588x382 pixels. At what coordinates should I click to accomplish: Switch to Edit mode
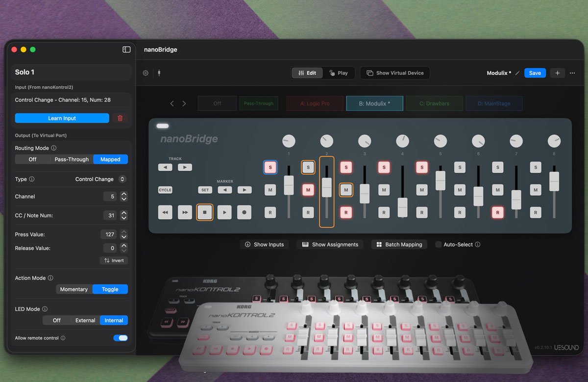(307, 73)
